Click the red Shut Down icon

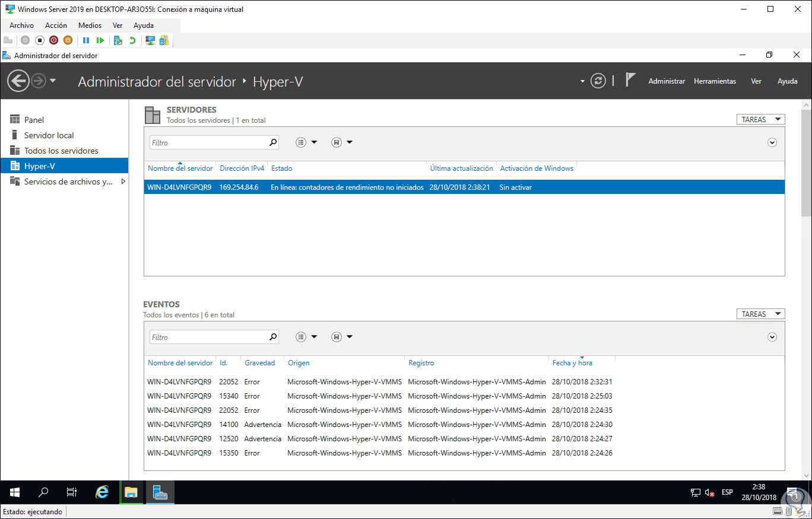coord(54,40)
